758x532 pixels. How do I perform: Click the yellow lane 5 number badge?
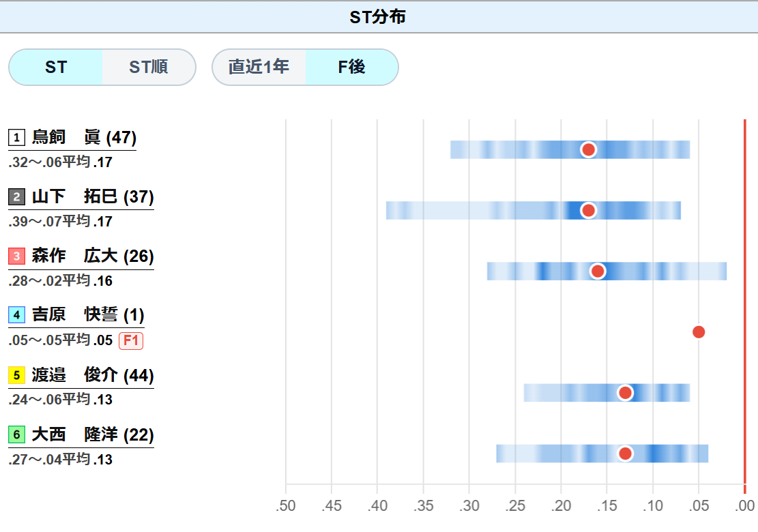(16, 375)
